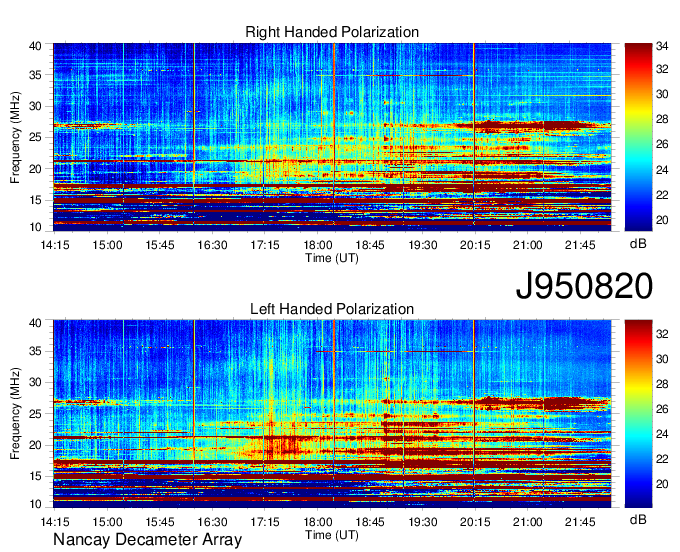Click the 10 MHz tick on Right Handed plot
This screenshot has height=552, width=680.
[x=35, y=227]
